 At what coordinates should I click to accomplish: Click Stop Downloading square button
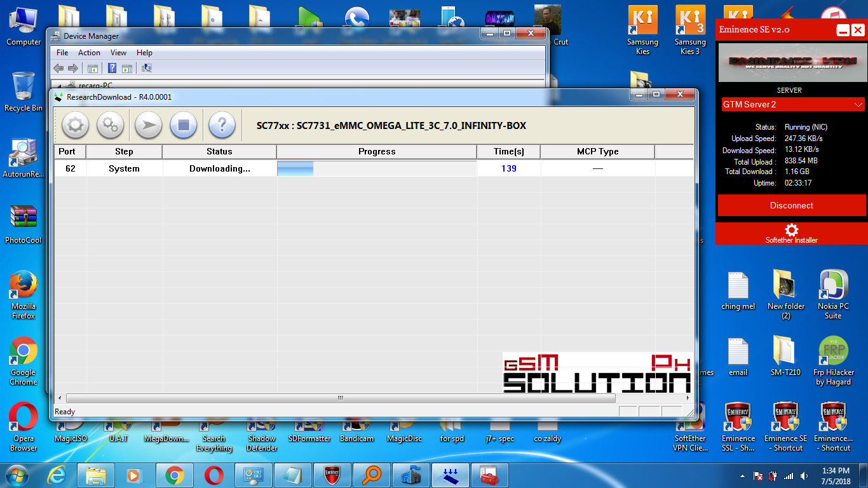(184, 125)
